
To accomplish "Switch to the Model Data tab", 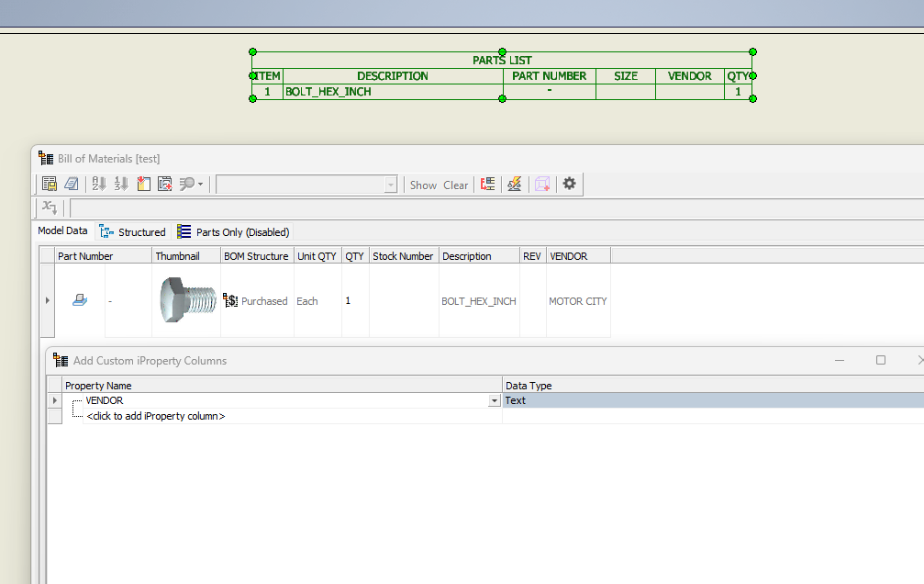I will point(61,230).
